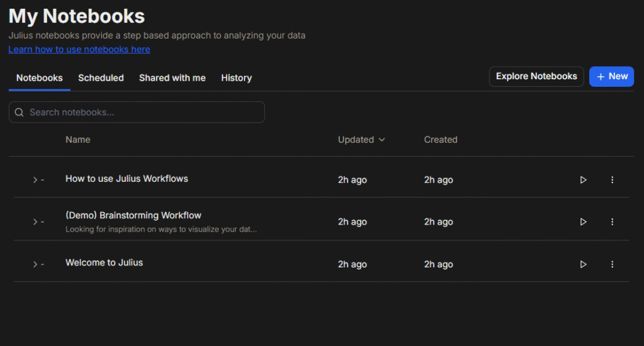Expand the Welcome to Julius row

35,264
